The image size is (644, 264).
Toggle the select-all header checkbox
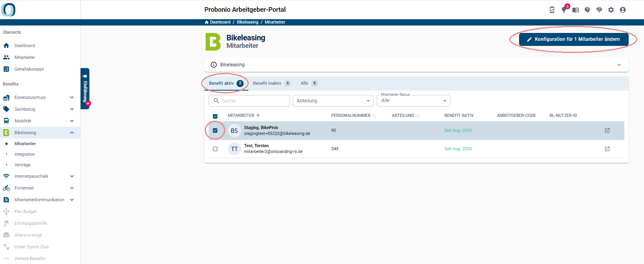click(215, 116)
